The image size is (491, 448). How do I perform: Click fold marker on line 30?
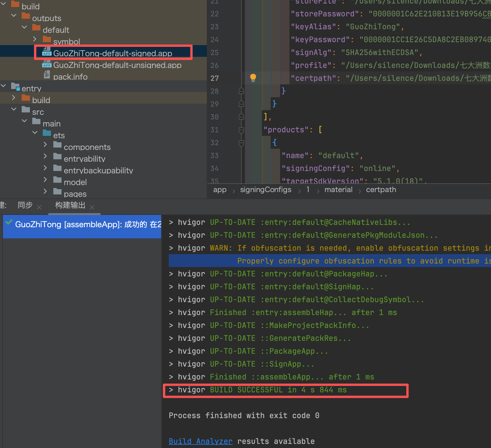click(241, 117)
